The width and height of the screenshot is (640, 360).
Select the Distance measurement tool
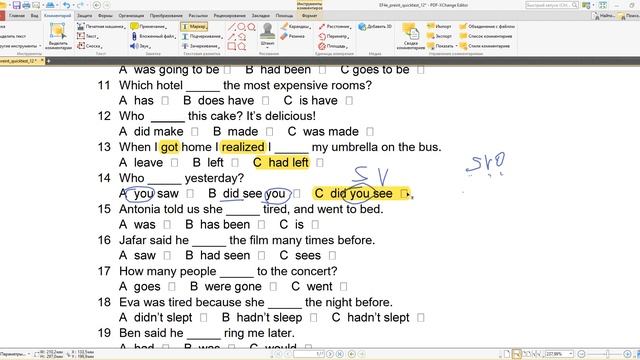[x=334, y=27]
